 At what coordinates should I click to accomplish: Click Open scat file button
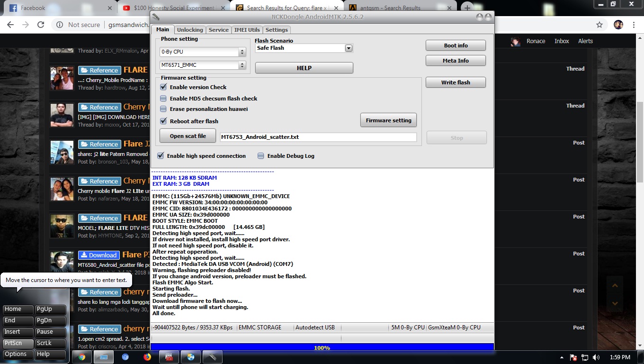188,136
